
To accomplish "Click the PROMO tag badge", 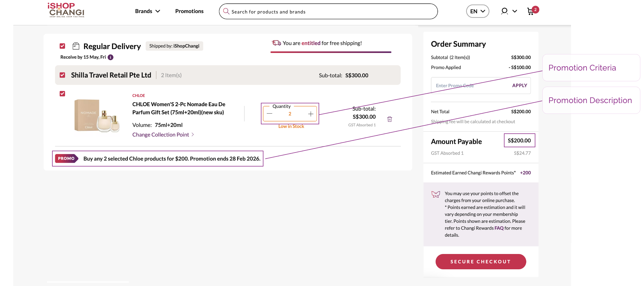I will pyautogui.click(x=66, y=159).
